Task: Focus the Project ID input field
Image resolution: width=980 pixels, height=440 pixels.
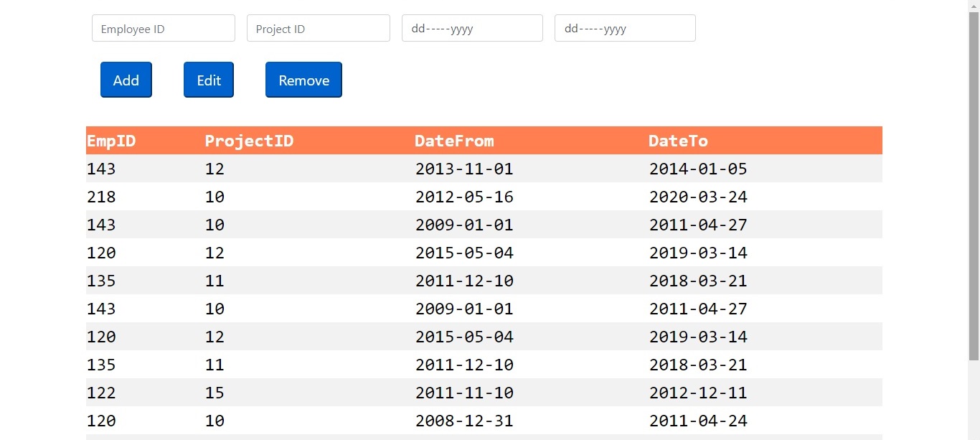Action: [x=319, y=28]
